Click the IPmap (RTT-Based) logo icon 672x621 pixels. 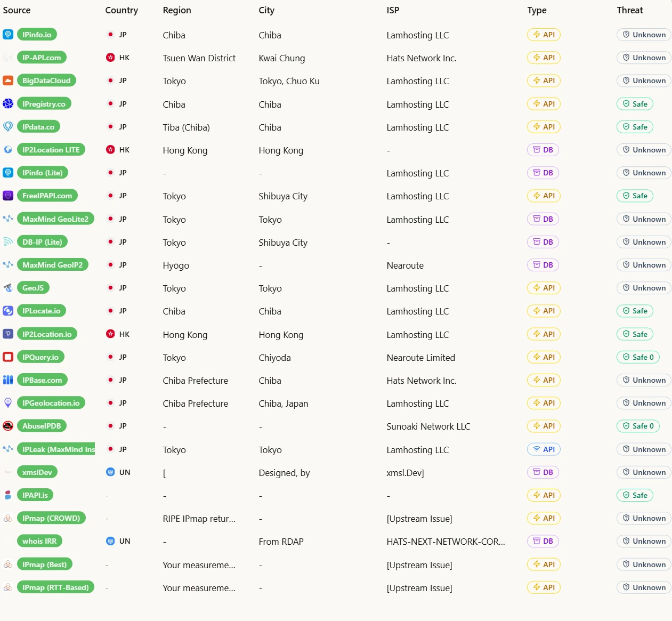pos(8,587)
